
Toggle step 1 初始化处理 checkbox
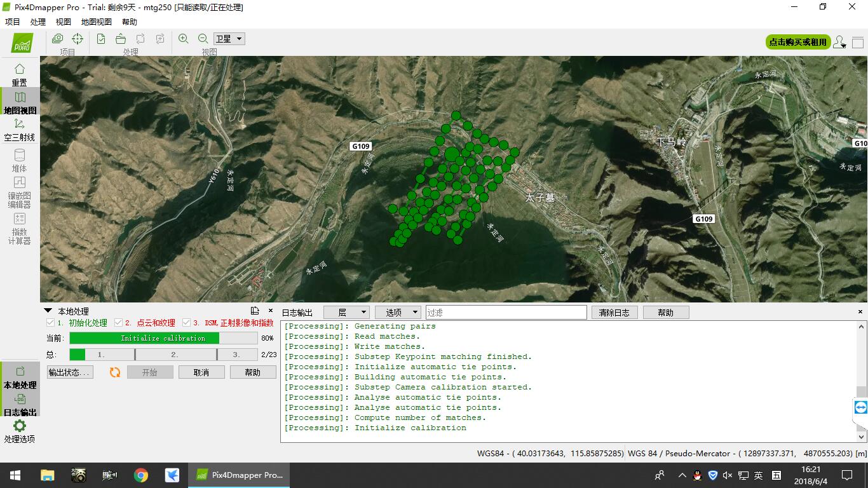point(50,323)
